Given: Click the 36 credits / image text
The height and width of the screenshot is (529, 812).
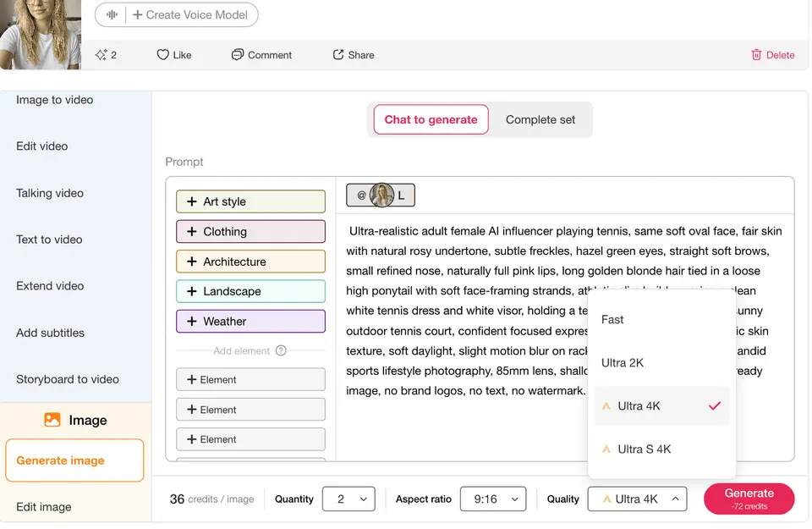Looking at the screenshot, I should [211, 499].
